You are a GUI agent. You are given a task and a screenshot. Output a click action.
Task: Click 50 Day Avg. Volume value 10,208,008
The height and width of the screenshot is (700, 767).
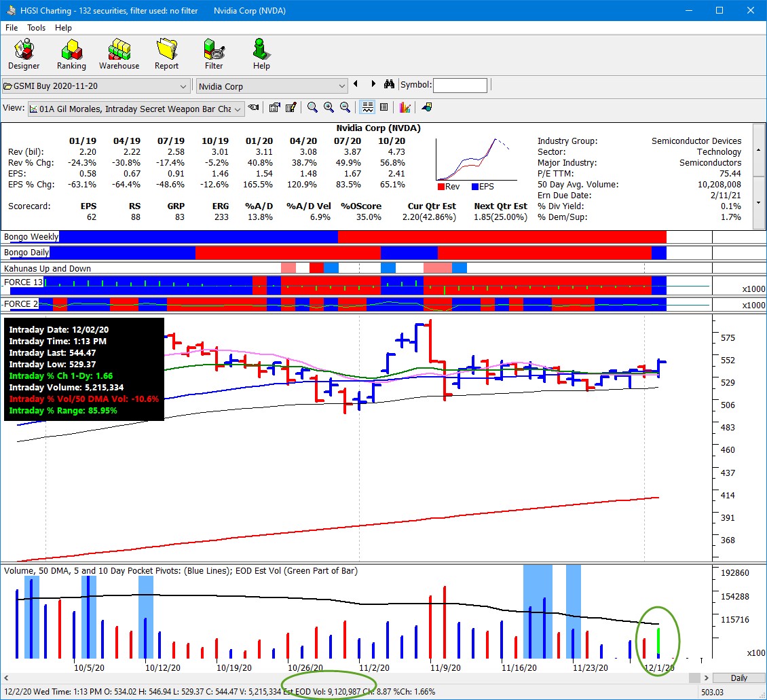[x=719, y=185]
